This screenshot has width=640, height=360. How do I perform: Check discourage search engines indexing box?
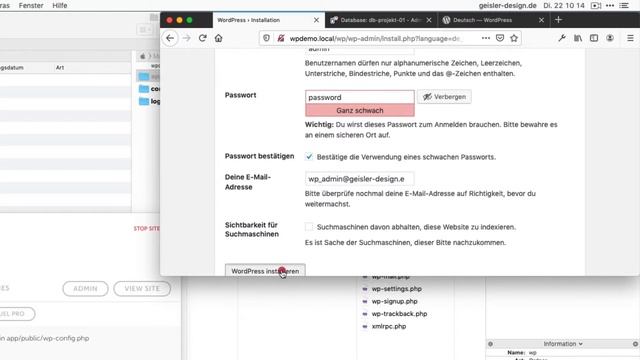point(309,227)
